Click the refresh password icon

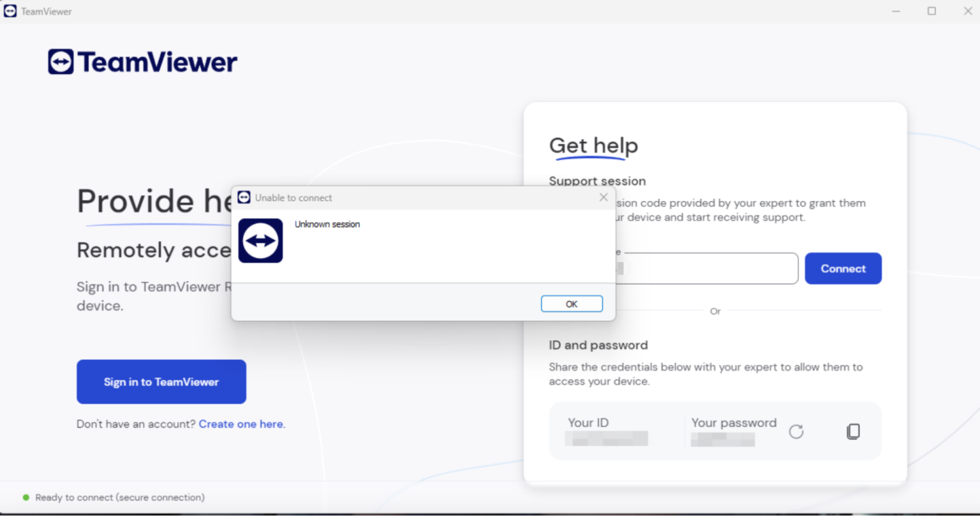pyautogui.click(x=796, y=431)
